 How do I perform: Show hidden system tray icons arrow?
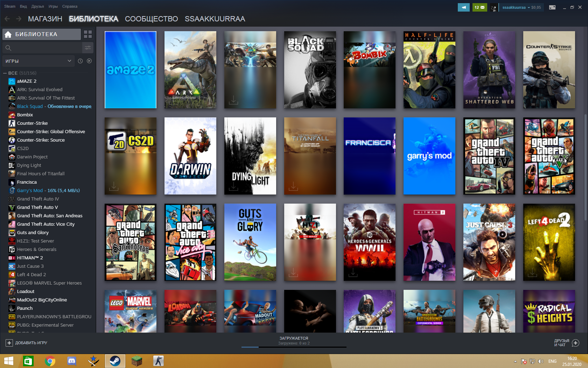515,361
